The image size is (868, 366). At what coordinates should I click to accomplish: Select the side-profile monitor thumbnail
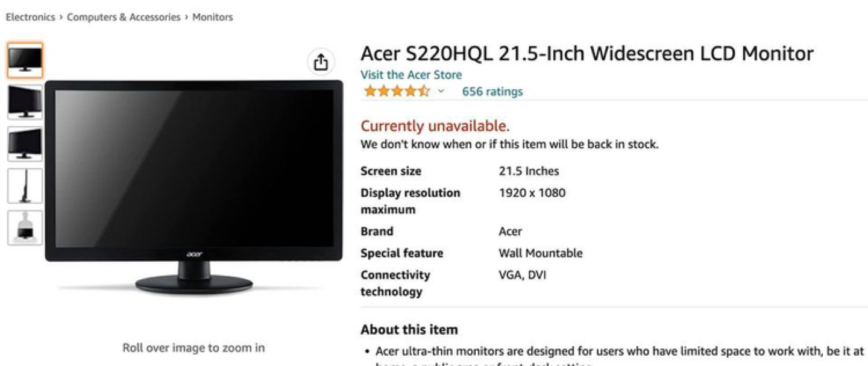point(25,186)
